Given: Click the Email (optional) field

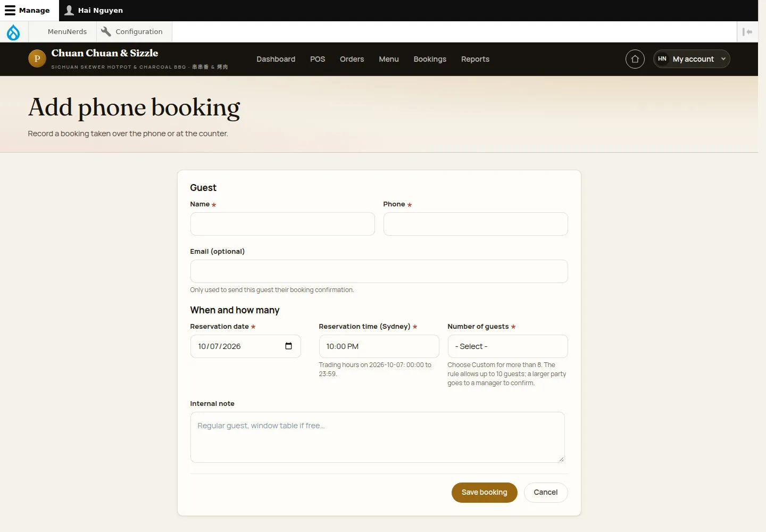Looking at the screenshot, I should coord(379,271).
